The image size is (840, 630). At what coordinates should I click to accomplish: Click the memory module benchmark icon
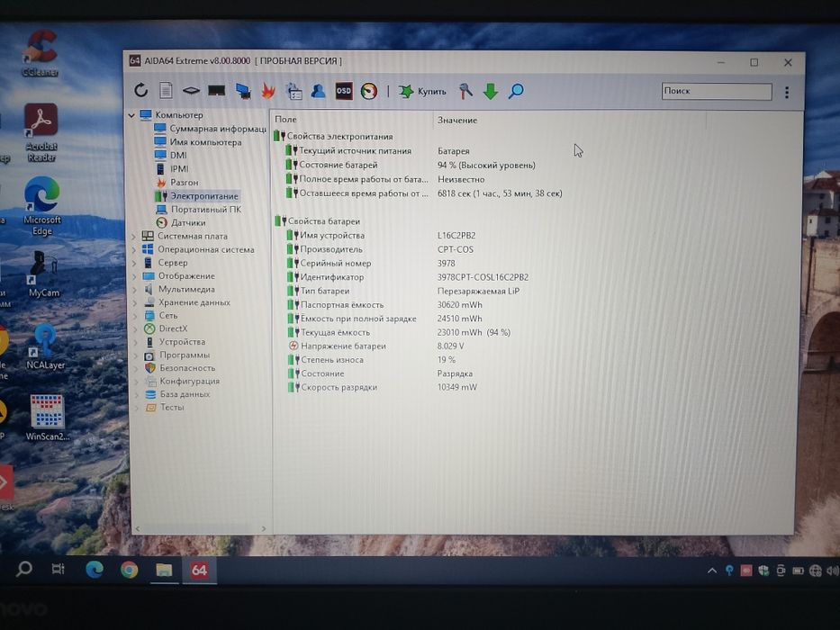coord(191,91)
